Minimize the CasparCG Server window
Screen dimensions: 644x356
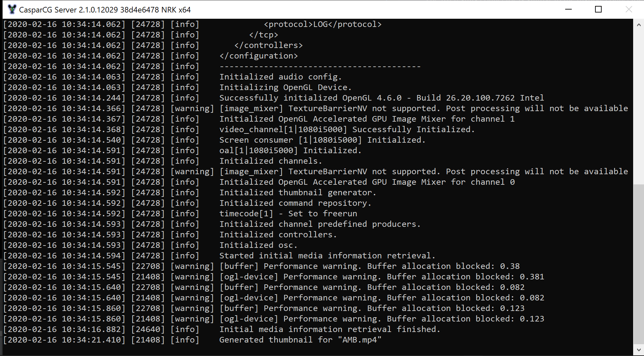[x=568, y=10]
